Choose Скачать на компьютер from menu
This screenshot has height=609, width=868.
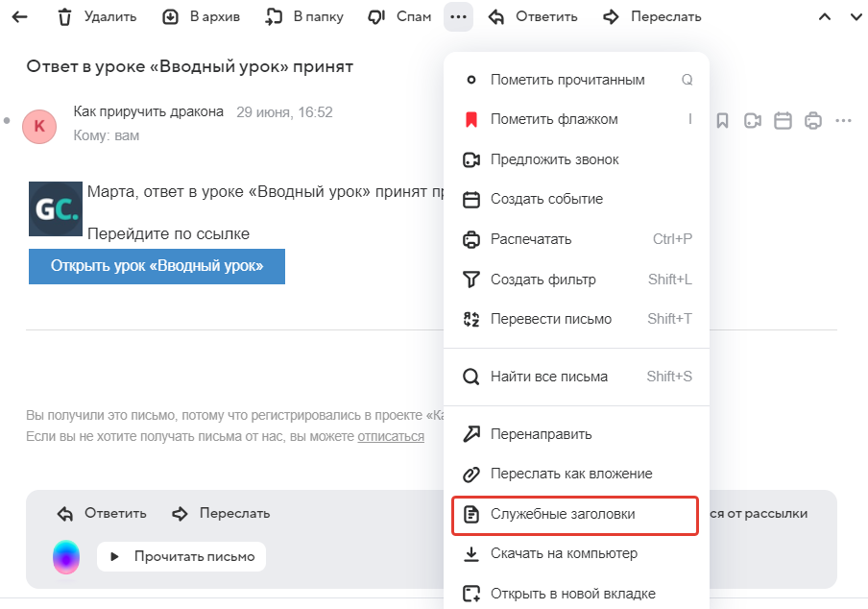pos(577,553)
